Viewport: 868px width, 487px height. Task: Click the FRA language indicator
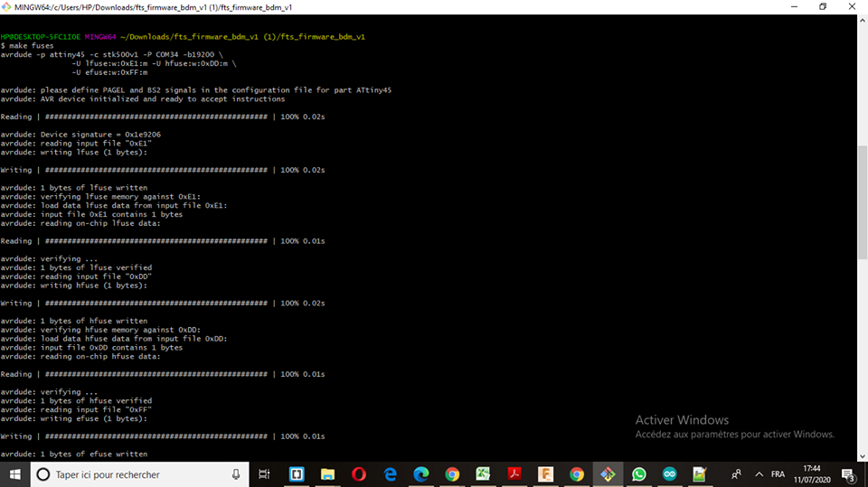(778, 474)
